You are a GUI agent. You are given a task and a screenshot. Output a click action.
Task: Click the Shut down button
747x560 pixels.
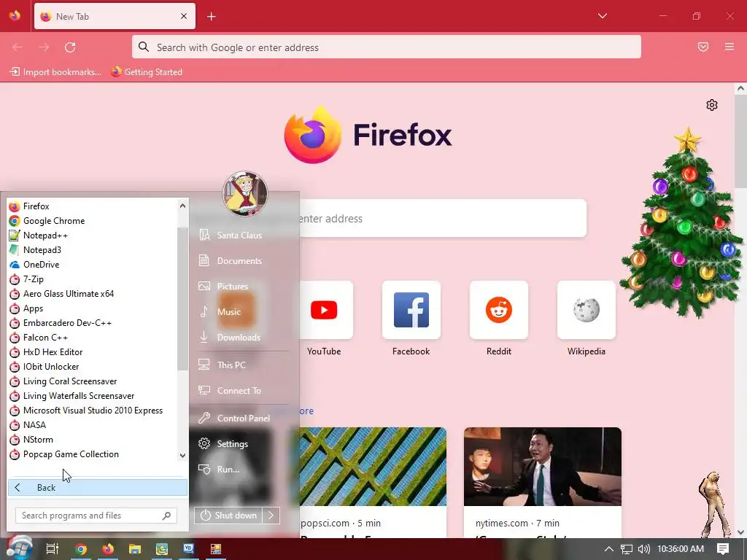[228, 516]
